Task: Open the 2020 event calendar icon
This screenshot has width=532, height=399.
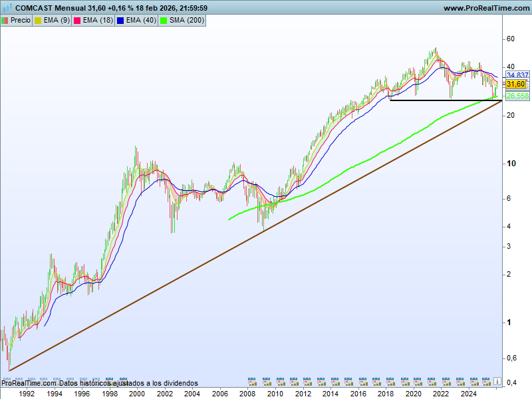Action: pos(418,382)
